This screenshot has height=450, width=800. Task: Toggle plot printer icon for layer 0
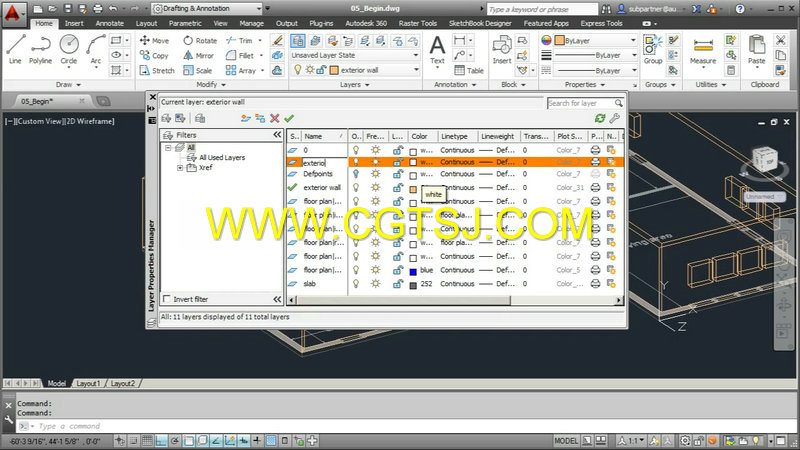[x=595, y=150]
